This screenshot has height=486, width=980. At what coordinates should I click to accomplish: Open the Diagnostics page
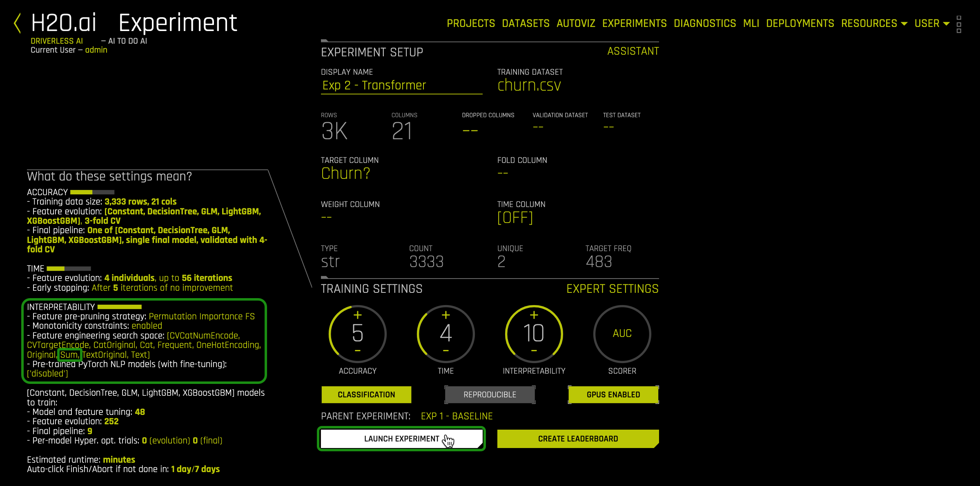(705, 23)
